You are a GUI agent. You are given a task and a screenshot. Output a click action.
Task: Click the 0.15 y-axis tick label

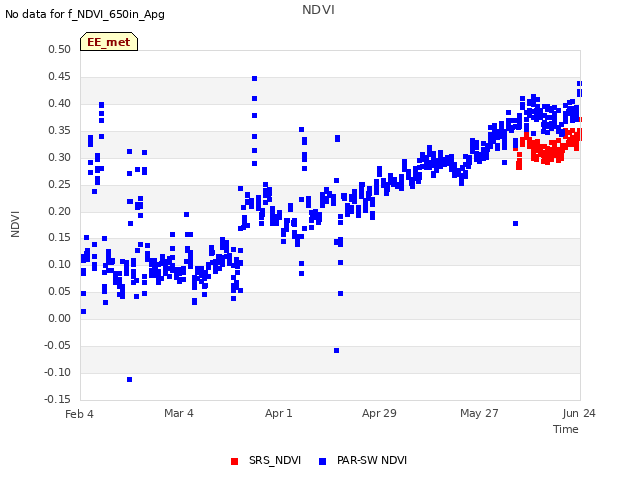(x=60, y=238)
